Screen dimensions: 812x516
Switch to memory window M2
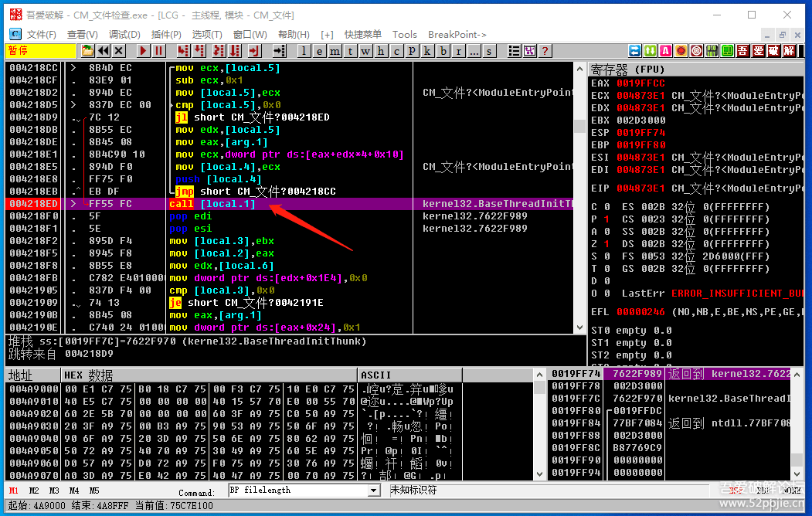(34, 491)
